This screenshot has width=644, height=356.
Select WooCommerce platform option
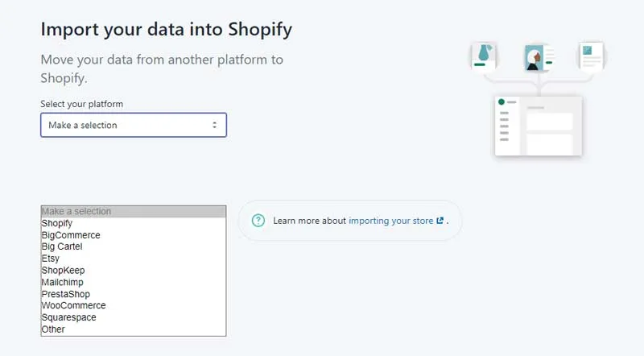[134, 305]
